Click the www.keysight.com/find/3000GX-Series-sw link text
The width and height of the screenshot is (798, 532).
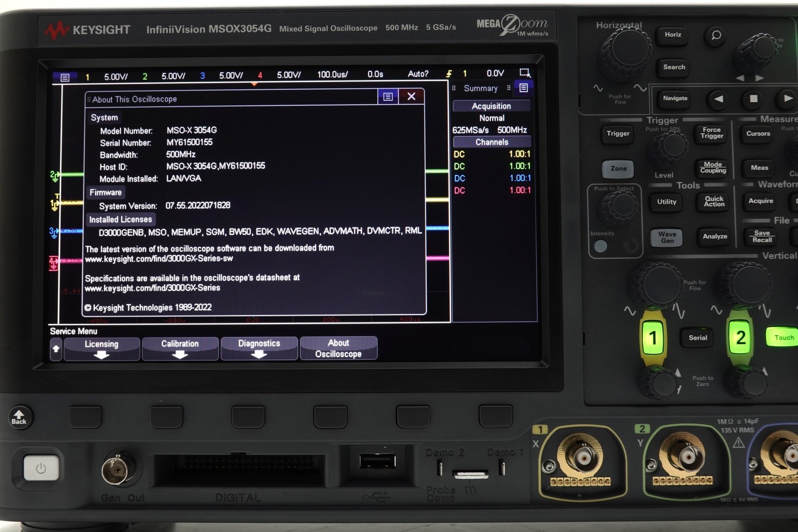(x=159, y=259)
